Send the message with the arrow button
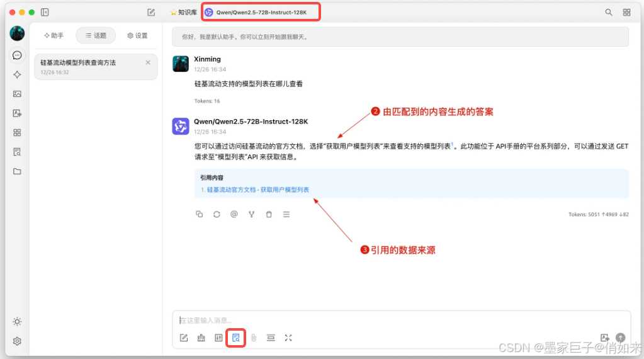This screenshot has width=644, height=359. (x=621, y=338)
